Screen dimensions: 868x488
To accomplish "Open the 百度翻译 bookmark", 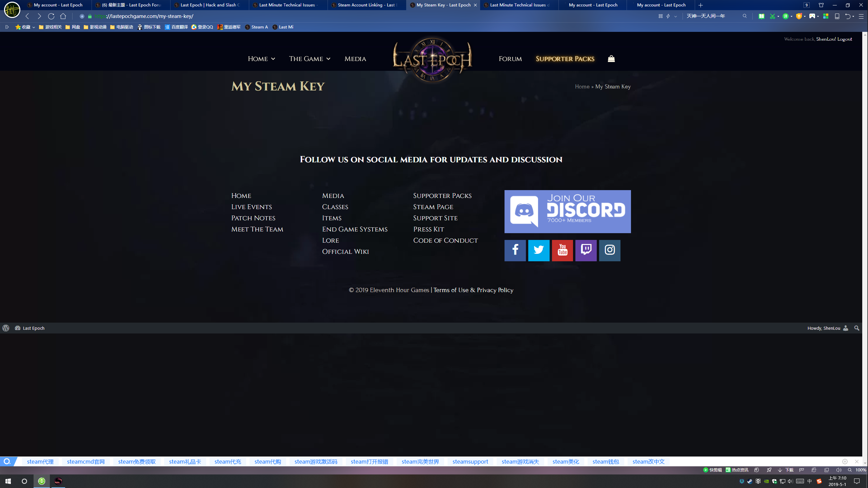I will [x=176, y=27].
